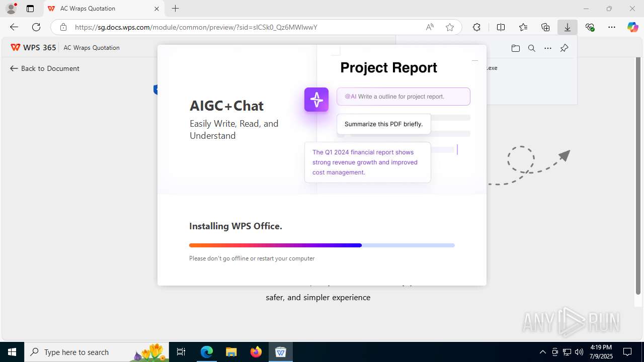This screenshot has width=644, height=362.
Task: Open Task View on the taskbar
Action: click(x=181, y=352)
